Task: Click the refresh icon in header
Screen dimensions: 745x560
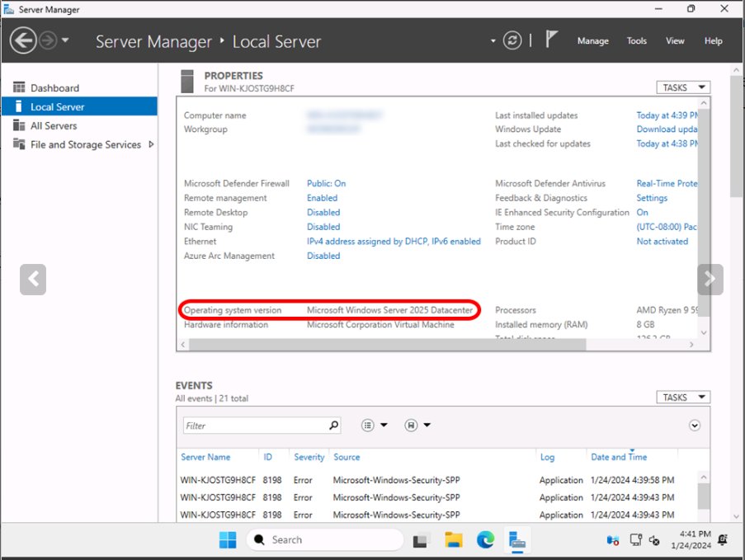Action: click(512, 41)
